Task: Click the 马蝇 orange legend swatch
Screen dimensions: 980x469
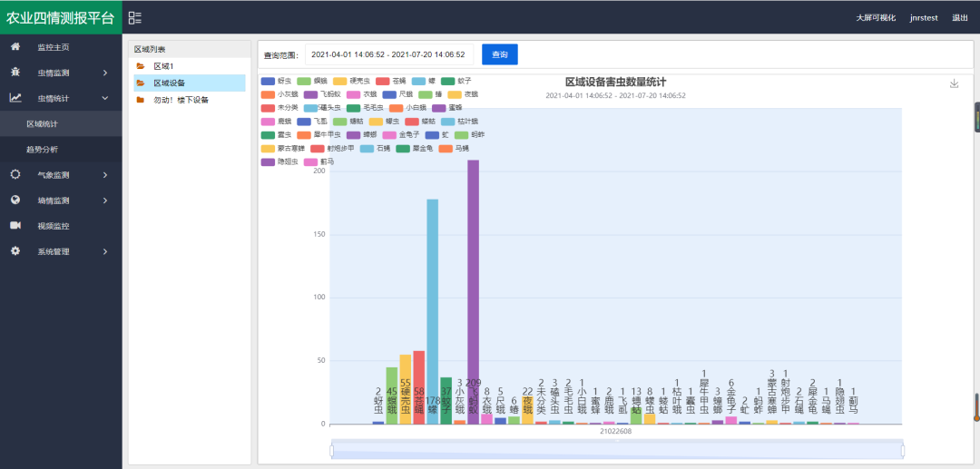Action: pyautogui.click(x=446, y=149)
